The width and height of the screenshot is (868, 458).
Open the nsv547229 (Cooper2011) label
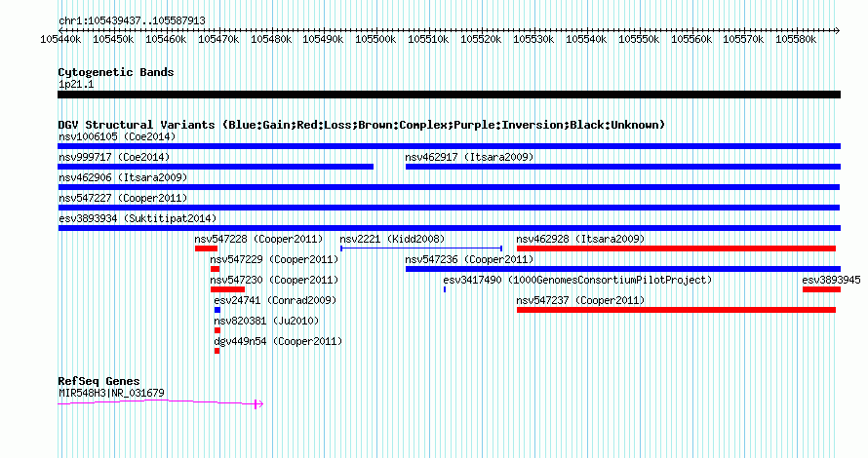274,259
